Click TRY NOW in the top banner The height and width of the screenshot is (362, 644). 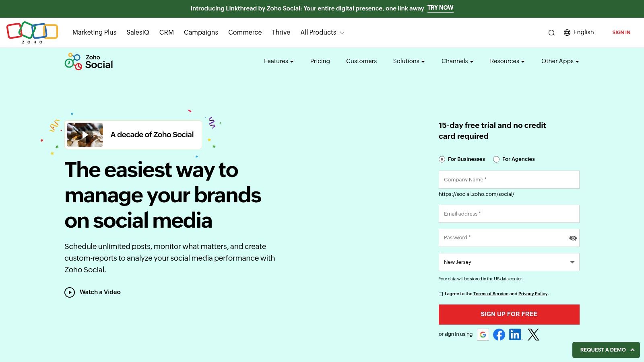[440, 8]
